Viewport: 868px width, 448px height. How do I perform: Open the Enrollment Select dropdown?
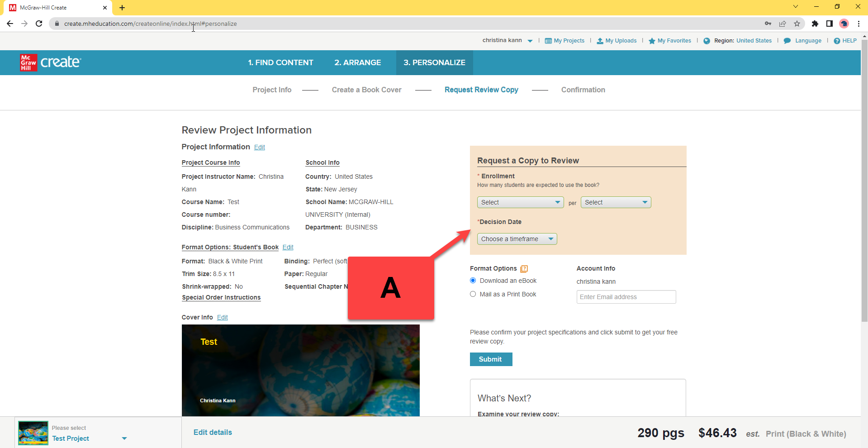[x=520, y=202]
